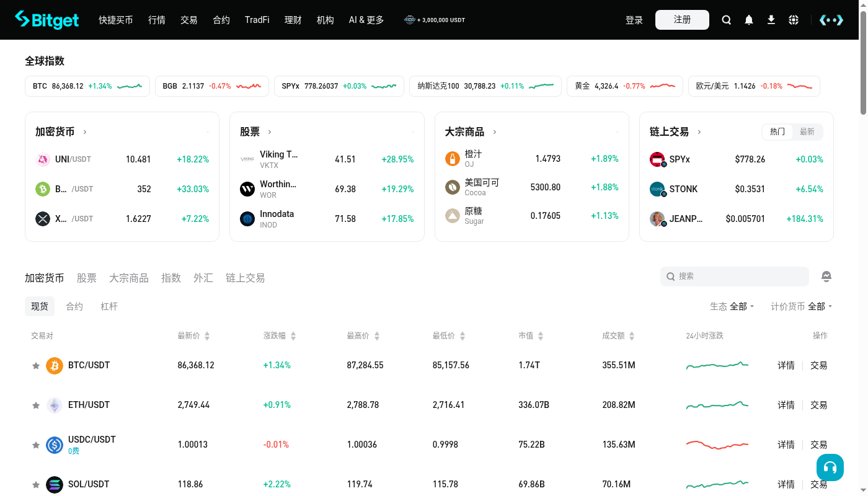Favorite BTC/USDT with its star
The width and height of the screenshot is (868, 496).
pyautogui.click(x=36, y=366)
